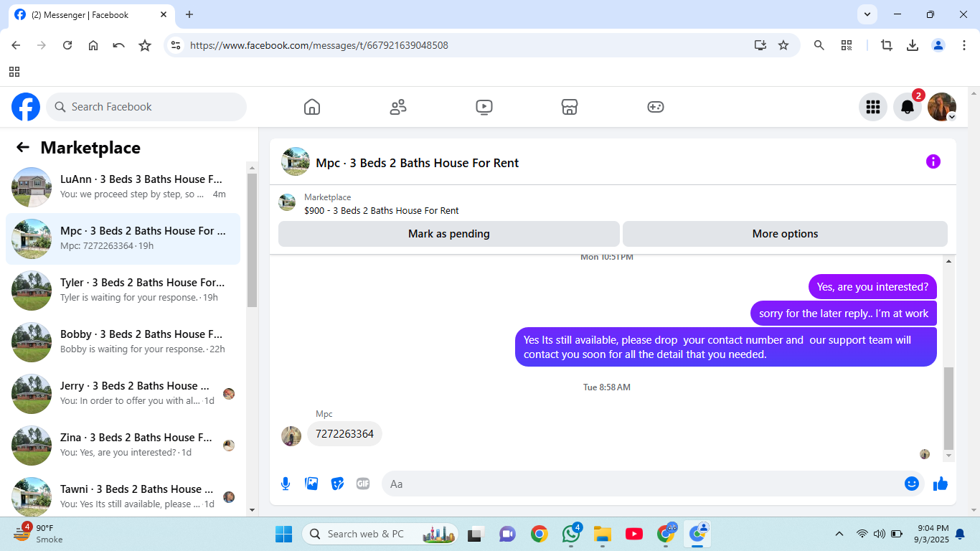980x551 pixels.
Task: Open the Friends icon
Action: click(398, 107)
